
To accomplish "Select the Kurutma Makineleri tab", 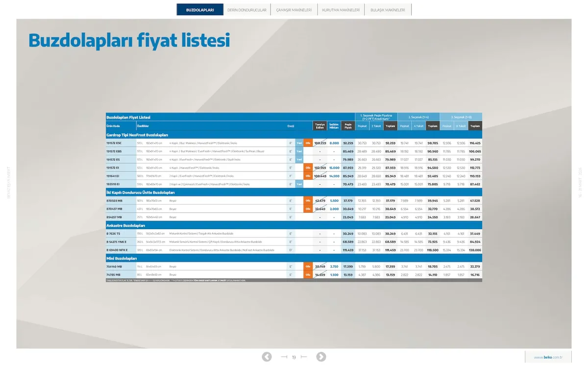I will tap(341, 10).
